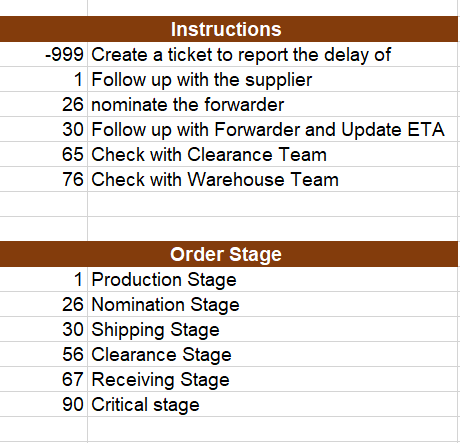Select the Instructions header cell
Screen dimensions: 460x443
click(229, 29)
